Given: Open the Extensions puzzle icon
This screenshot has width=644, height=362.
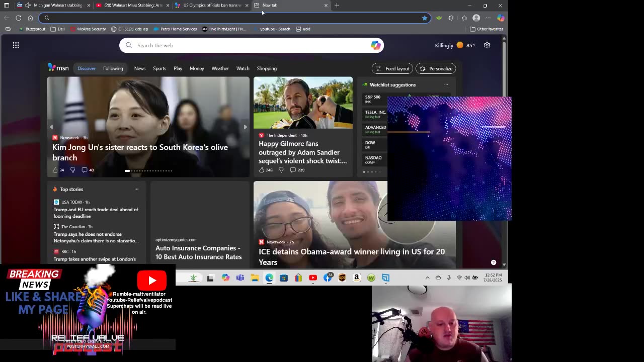Looking at the screenshot, I should (x=451, y=18).
